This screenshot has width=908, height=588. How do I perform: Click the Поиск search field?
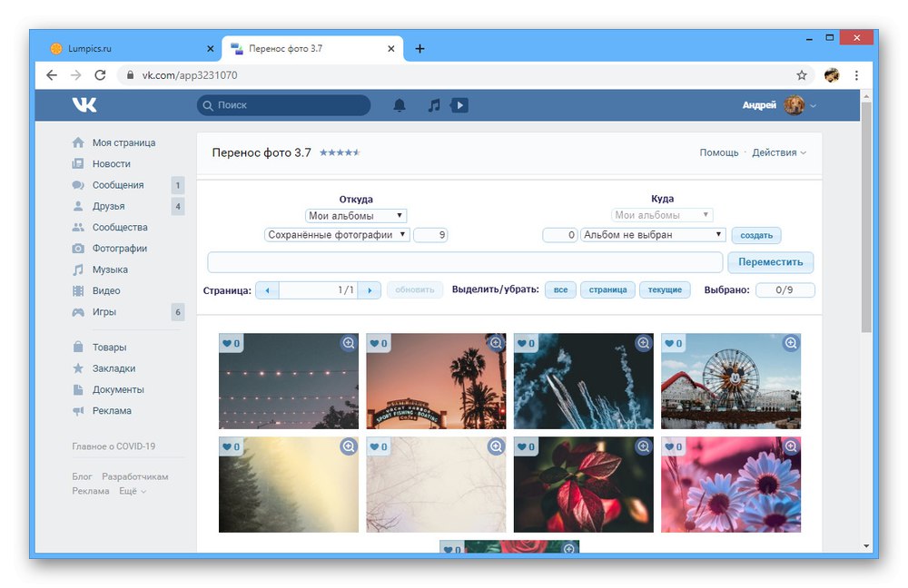(x=283, y=104)
